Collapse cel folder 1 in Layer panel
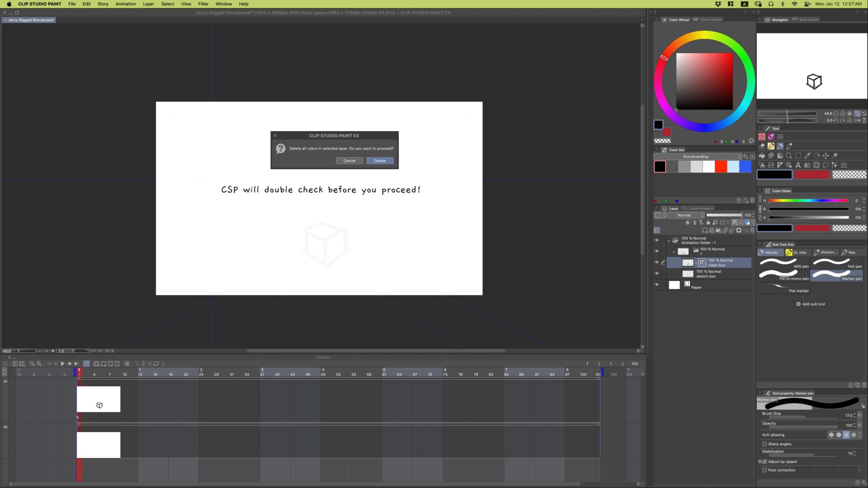The width and height of the screenshot is (868, 488). pyautogui.click(x=674, y=252)
